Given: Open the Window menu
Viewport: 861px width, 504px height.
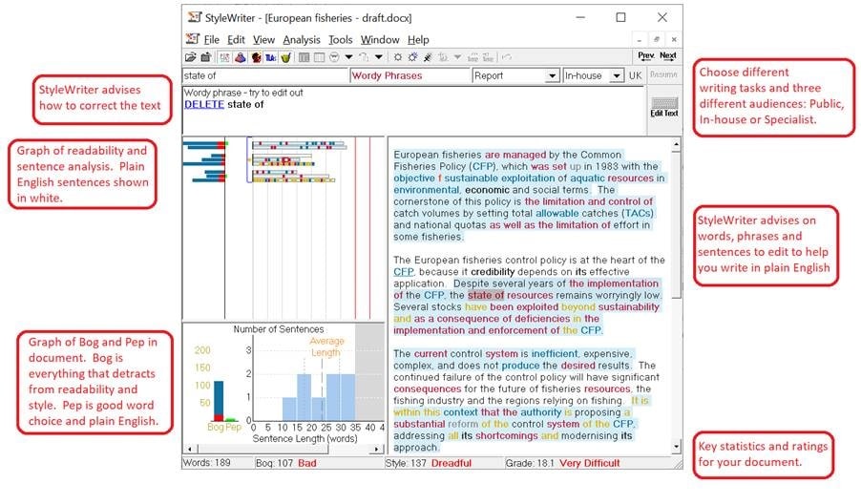Looking at the screenshot, I should coord(380,39).
